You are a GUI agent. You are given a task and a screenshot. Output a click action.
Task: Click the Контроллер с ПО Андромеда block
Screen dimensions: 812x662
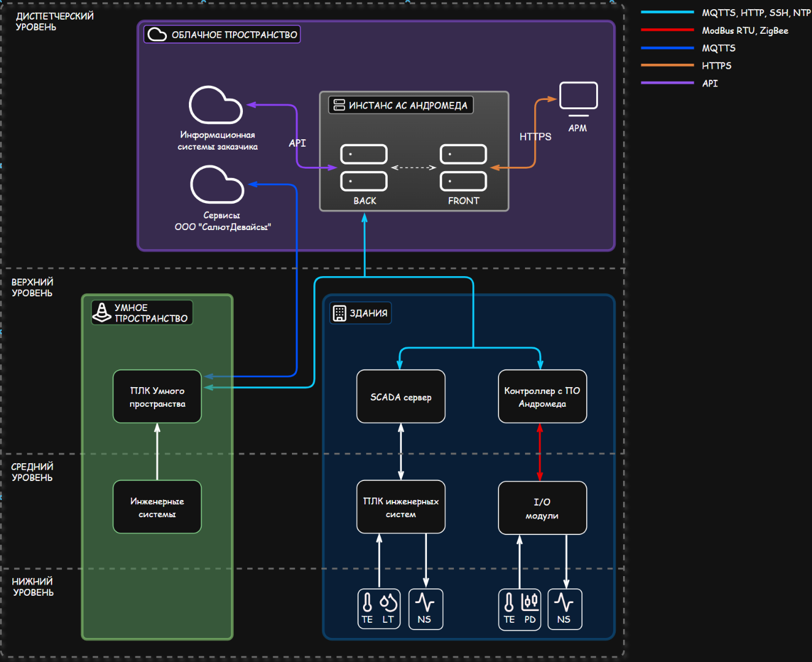[x=542, y=396]
